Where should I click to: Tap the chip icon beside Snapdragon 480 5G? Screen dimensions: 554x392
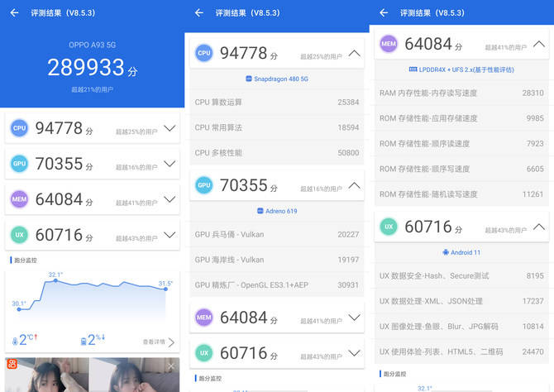[x=249, y=79]
